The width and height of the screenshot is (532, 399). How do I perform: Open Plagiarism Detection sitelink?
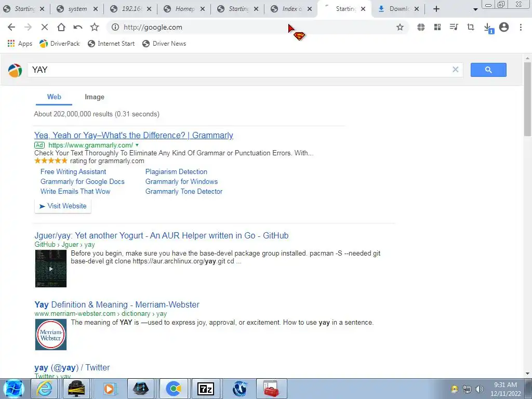(176, 171)
